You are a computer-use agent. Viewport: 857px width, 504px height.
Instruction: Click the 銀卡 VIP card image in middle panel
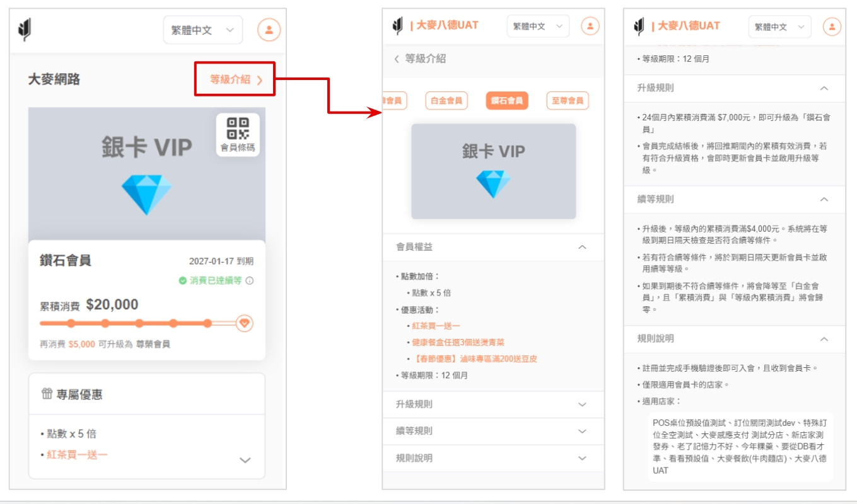pos(493,171)
